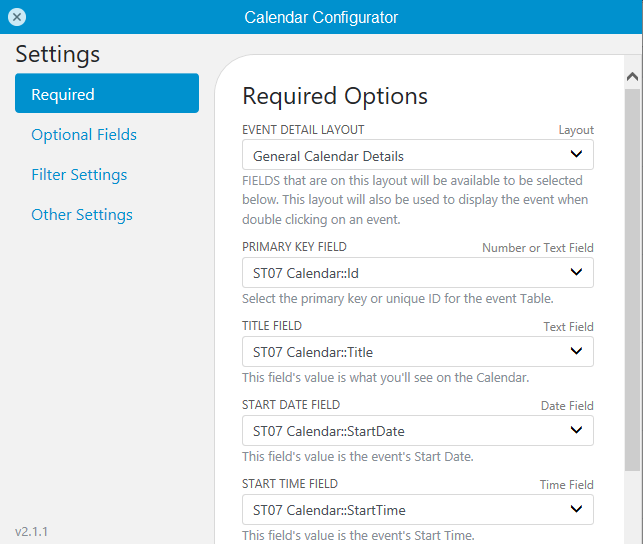Click the v2.1.1 version label
643x544 pixels.
tap(31, 531)
